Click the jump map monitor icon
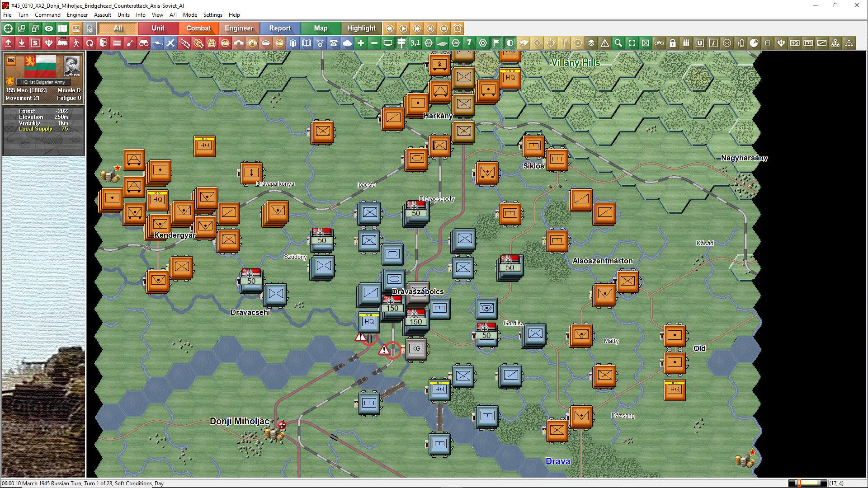This screenshot has height=488, width=868. tap(388, 43)
